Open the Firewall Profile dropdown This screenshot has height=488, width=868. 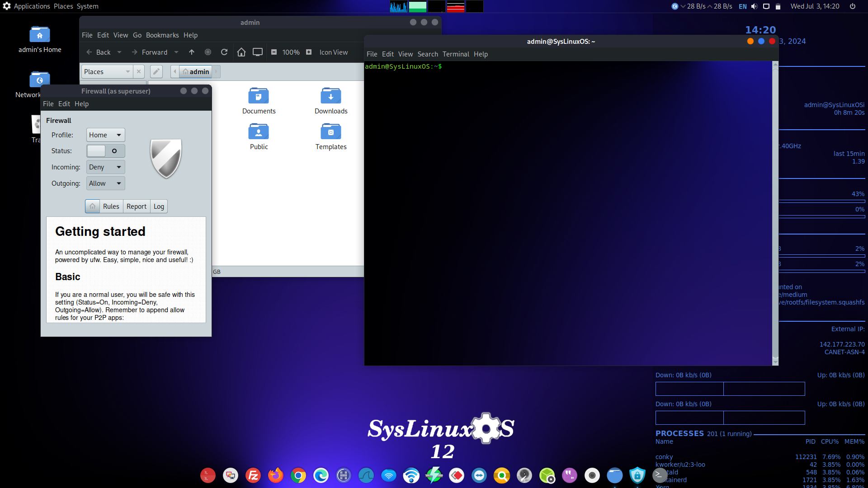[x=105, y=135]
